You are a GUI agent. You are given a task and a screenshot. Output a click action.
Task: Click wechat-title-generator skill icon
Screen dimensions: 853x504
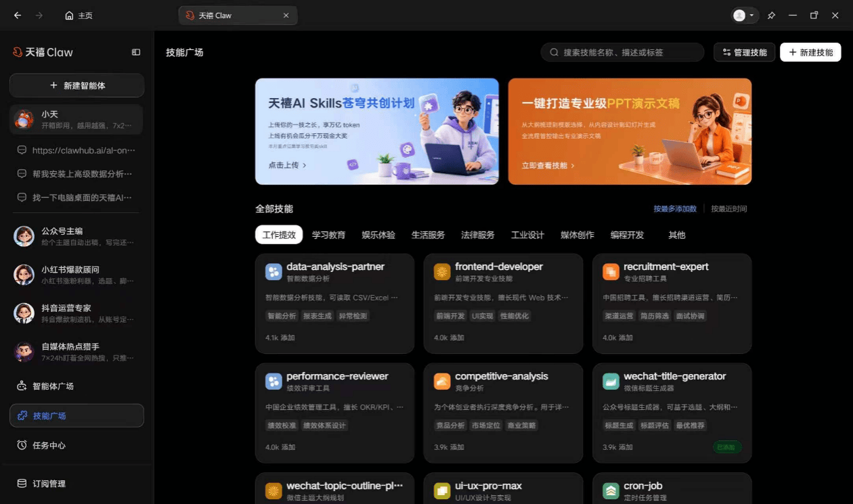[611, 382]
